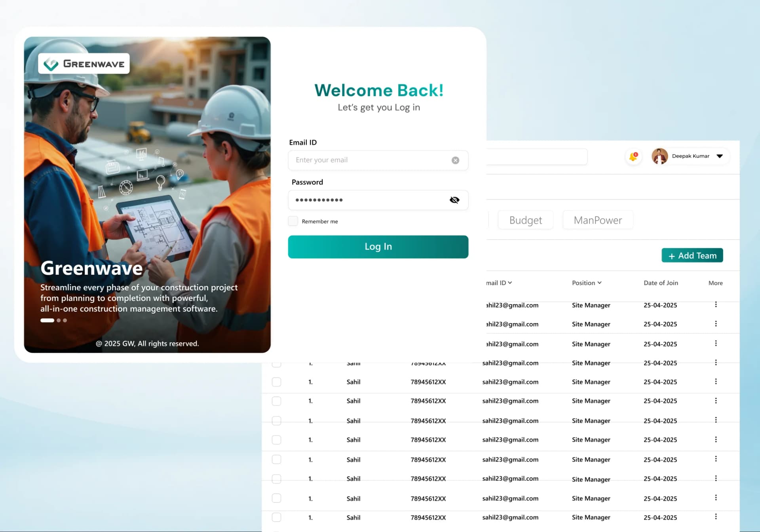The width and height of the screenshot is (760, 532).
Task: Go to the third carousel slide dot
Action: click(65, 320)
